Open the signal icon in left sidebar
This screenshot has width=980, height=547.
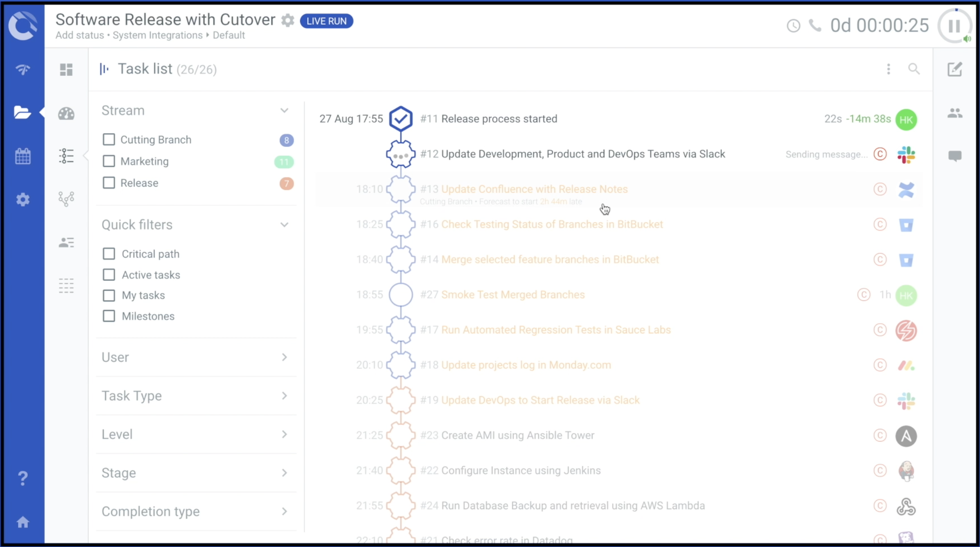(x=23, y=69)
